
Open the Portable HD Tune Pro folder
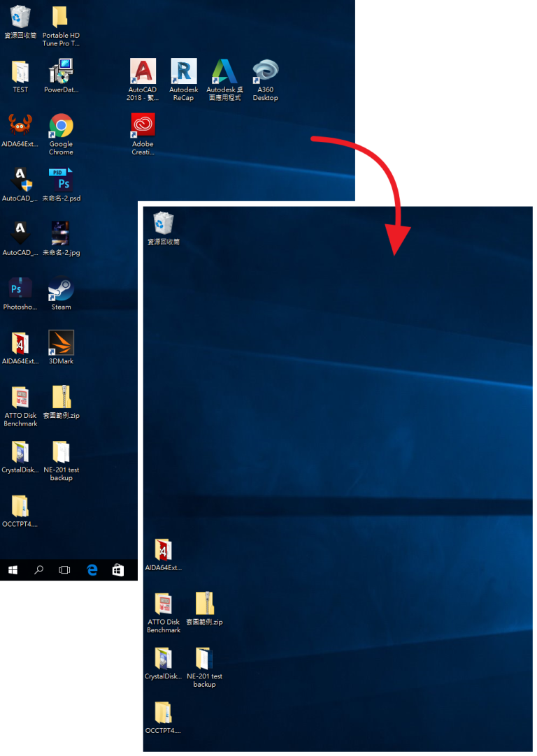pyautogui.click(x=61, y=17)
